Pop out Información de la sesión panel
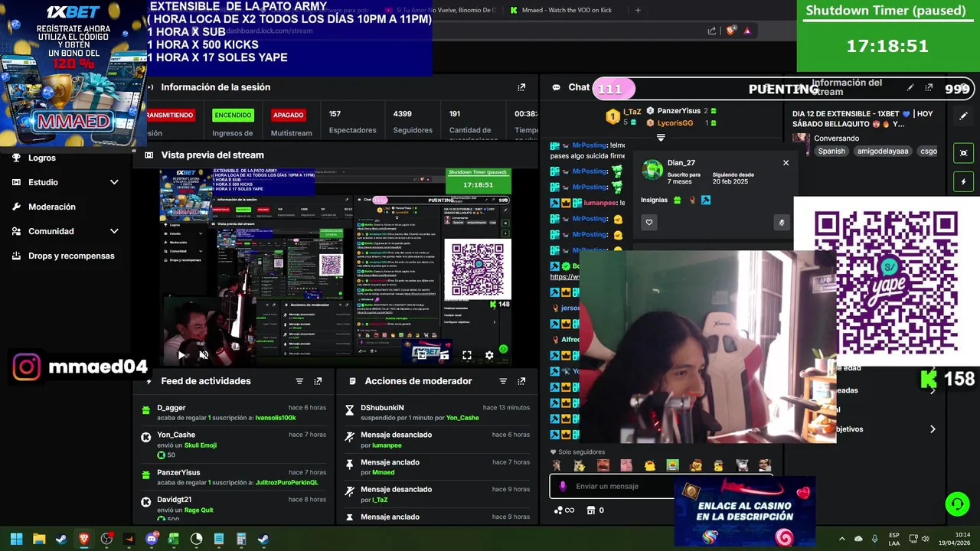The image size is (980, 551). pos(521,87)
